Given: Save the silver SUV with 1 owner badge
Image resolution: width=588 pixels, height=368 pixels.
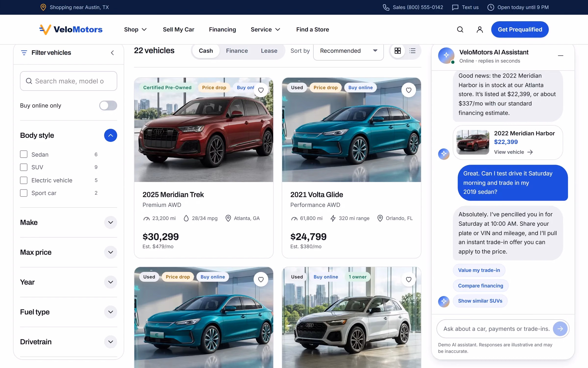Looking at the screenshot, I should (409, 279).
